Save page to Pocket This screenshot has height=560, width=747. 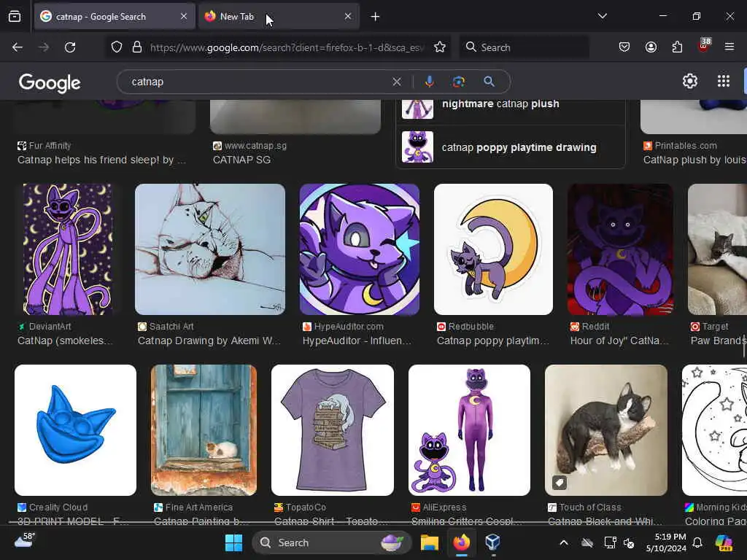(624, 47)
